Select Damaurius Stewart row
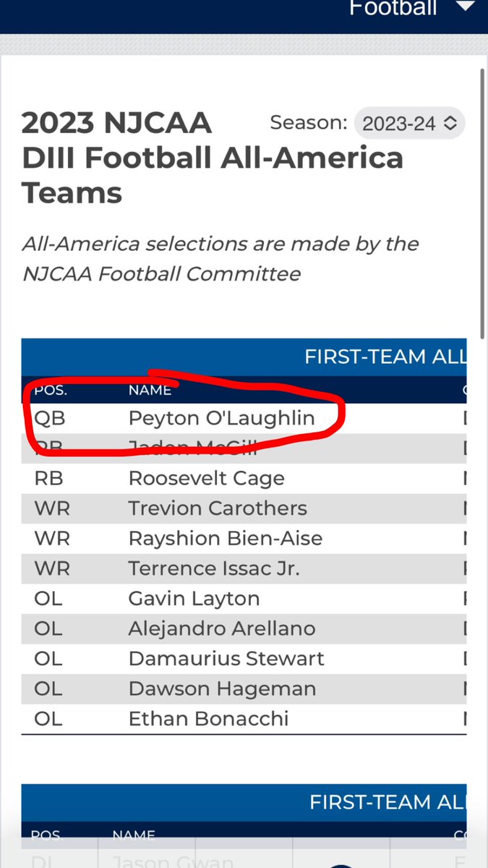Viewport: 488px width, 868px height. tap(244, 659)
